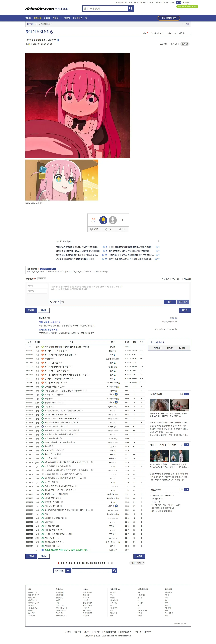Select 갤러리 in the main navigation bar
Screen dimensions: 216x644
click(x=28, y=18)
